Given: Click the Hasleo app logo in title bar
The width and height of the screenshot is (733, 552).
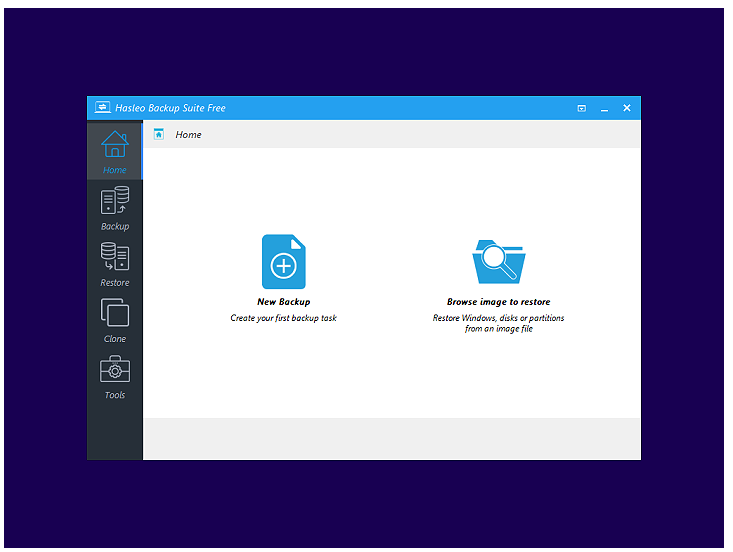Looking at the screenshot, I should coord(102,108).
